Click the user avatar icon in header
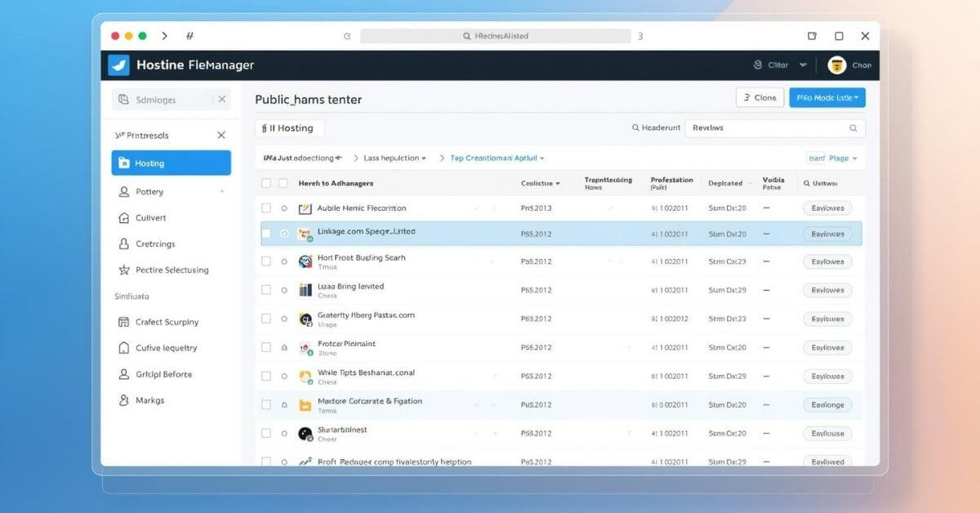The width and height of the screenshot is (980, 513). click(x=836, y=65)
